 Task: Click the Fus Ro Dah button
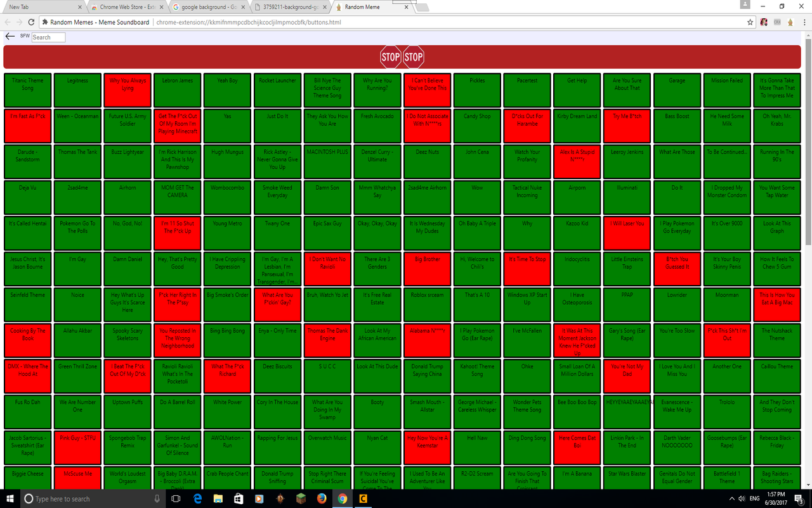click(x=28, y=412)
